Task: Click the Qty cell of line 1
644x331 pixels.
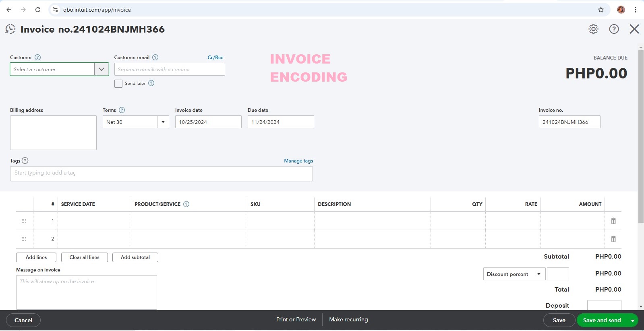Action: pos(458,221)
